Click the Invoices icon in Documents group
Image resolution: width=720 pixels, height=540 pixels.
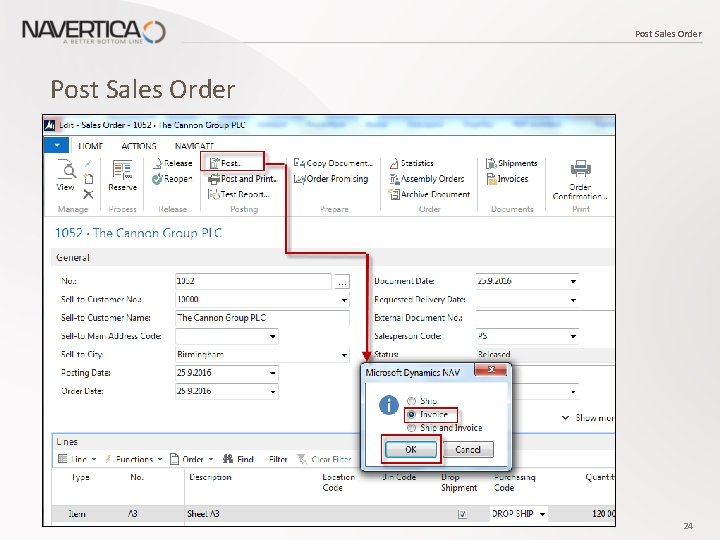pyautogui.click(x=491, y=179)
